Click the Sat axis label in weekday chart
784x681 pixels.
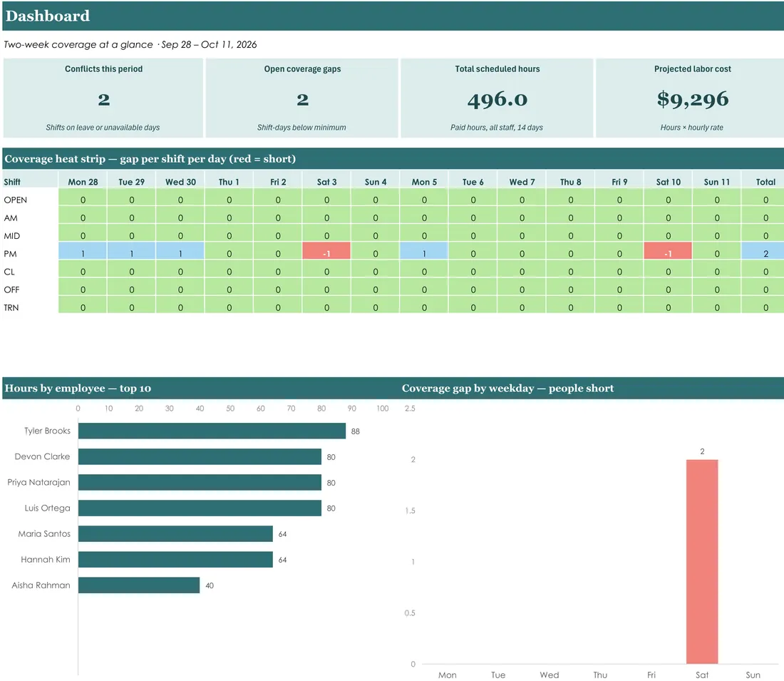tap(702, 675)
